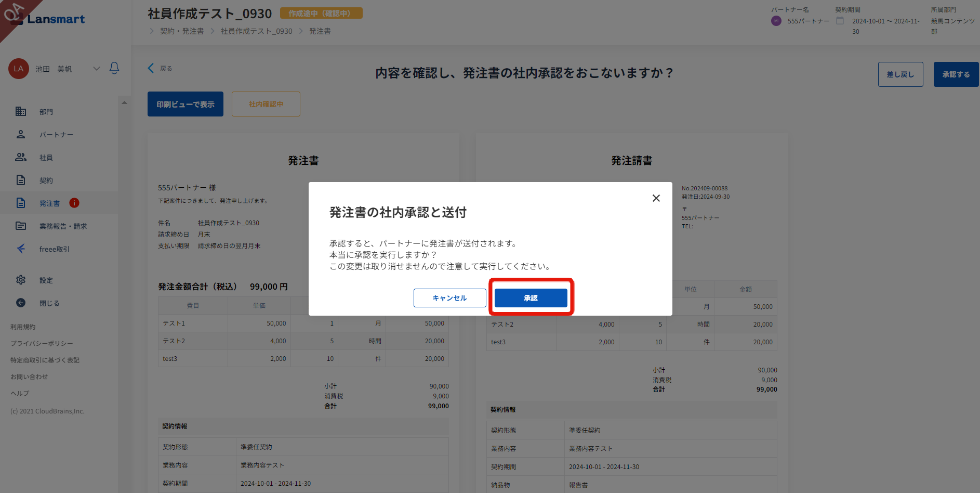This screenshot has height=493, width=980.
Task: Click 契約・発注書 breadcrumb link
Action: pos(182,31)
